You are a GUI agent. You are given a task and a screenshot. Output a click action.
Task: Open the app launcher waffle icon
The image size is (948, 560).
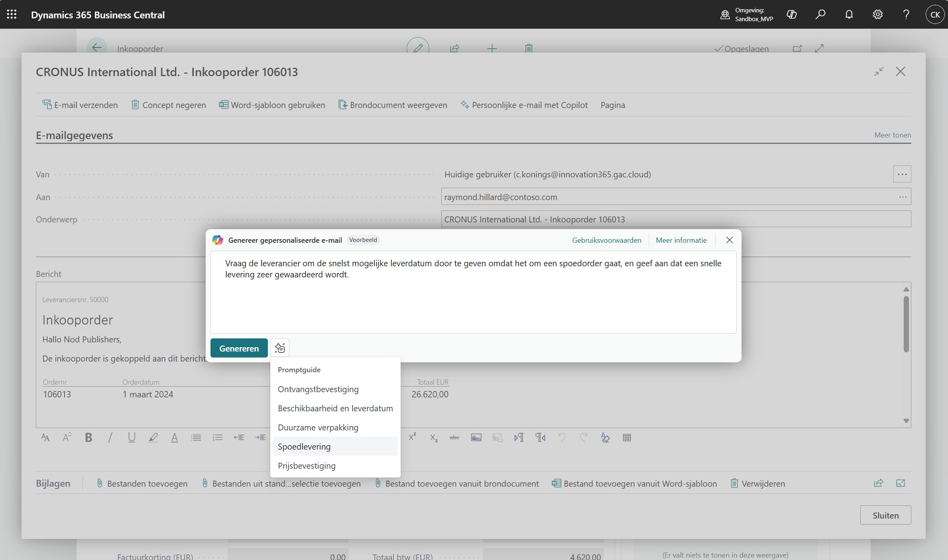pos(12,15)
